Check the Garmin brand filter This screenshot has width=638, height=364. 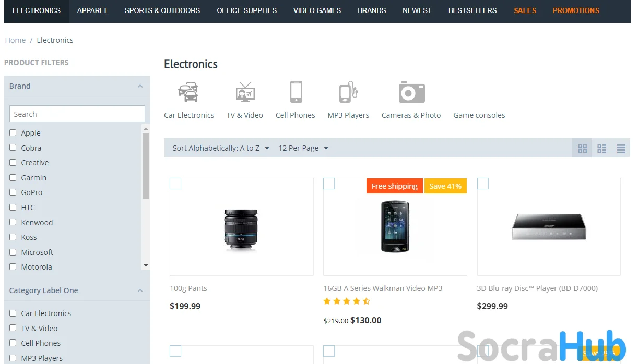(x=13, y=177)
